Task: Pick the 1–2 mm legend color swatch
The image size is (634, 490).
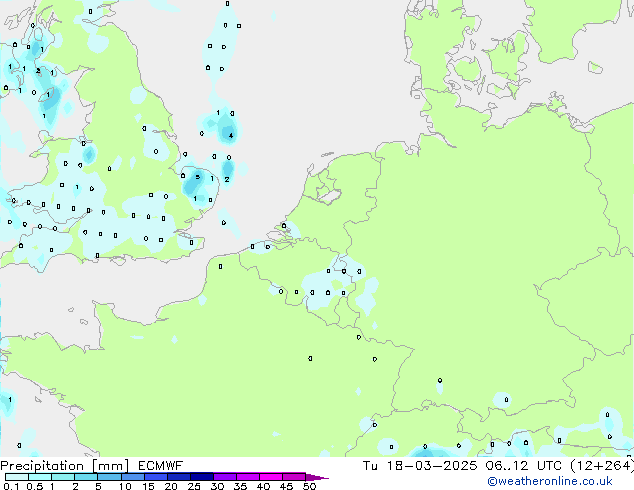Action: (x=63, y=477)
